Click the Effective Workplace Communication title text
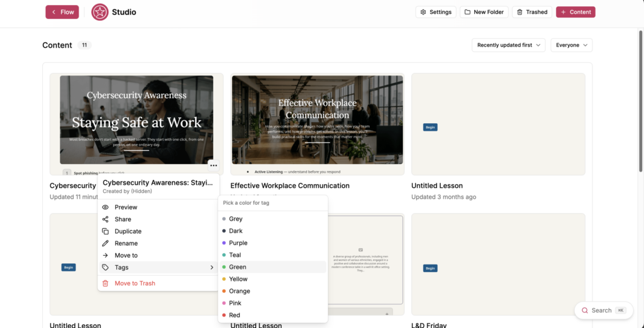The image size is (644, 328). click(290, 185)
